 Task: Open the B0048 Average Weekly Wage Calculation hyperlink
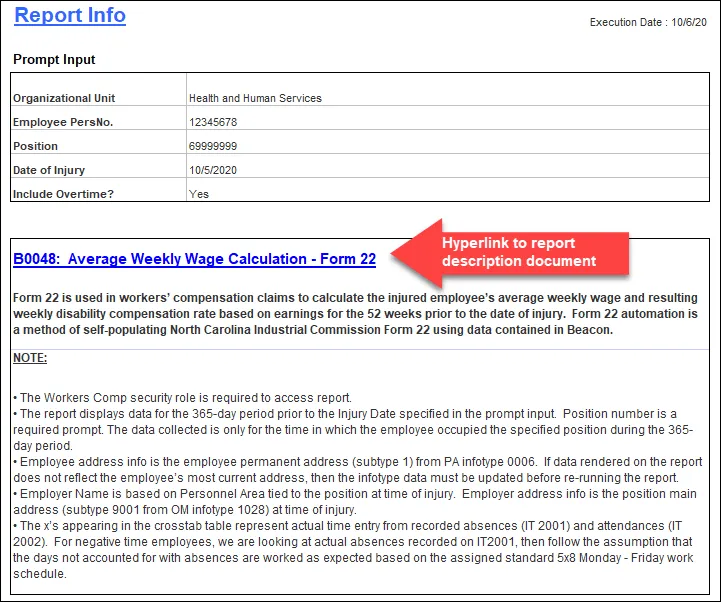coord(194,259)
